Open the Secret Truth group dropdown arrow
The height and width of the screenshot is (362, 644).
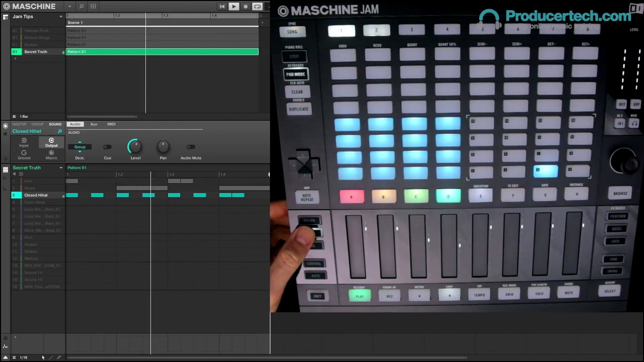(x=61, y=168)
